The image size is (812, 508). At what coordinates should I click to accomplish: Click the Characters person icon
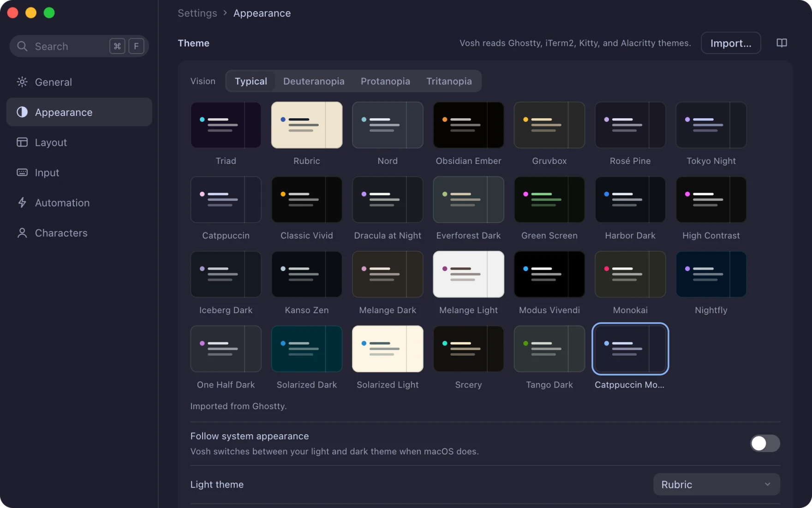22,233
